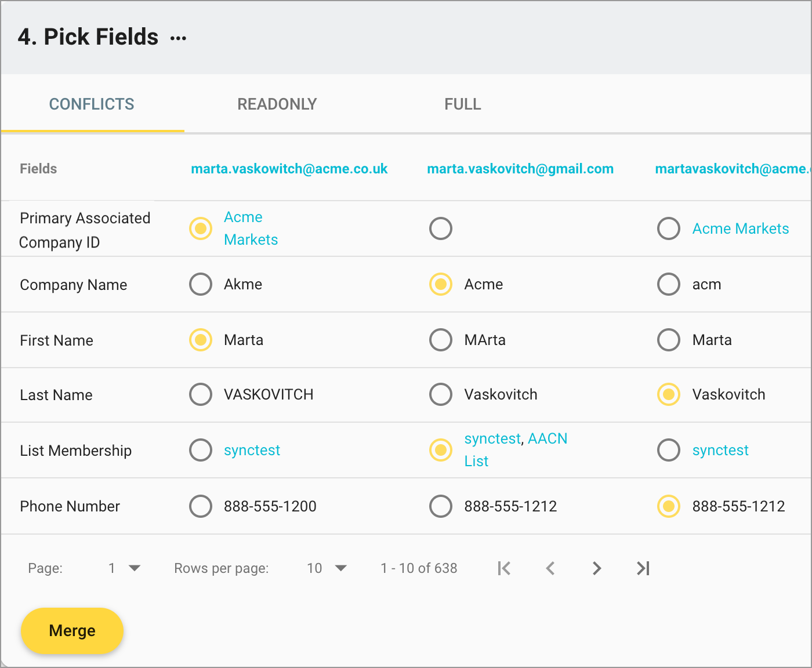812x668 pixels.
Task: Open the Rows per page dropdown
Action: click(x=327, y=568)
